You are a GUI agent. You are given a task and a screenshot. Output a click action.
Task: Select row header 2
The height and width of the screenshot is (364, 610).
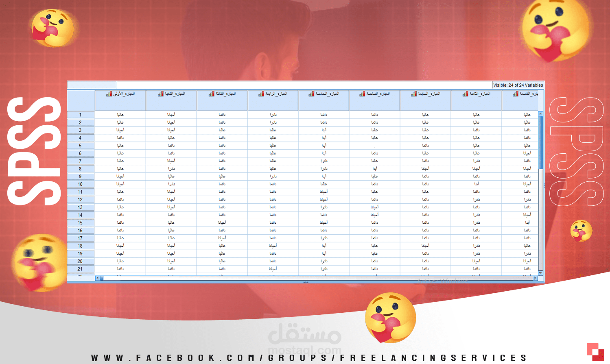pyautogui.click(x=81, y=122)
